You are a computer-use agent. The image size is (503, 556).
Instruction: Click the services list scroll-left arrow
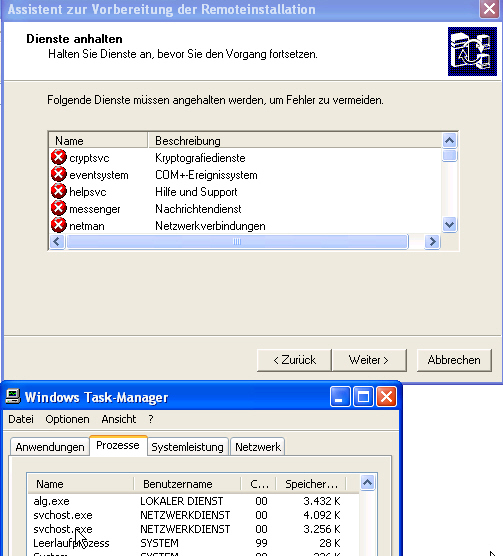(x=57, y=241)
